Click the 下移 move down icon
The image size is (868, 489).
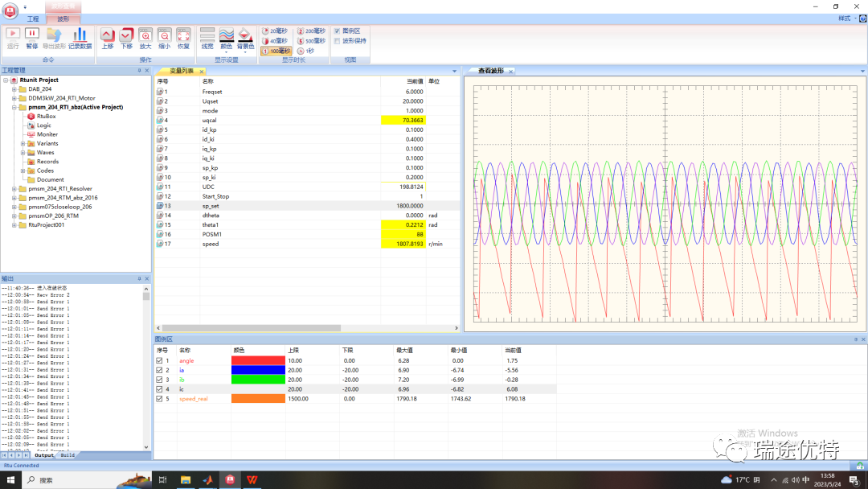coord(126,35)
